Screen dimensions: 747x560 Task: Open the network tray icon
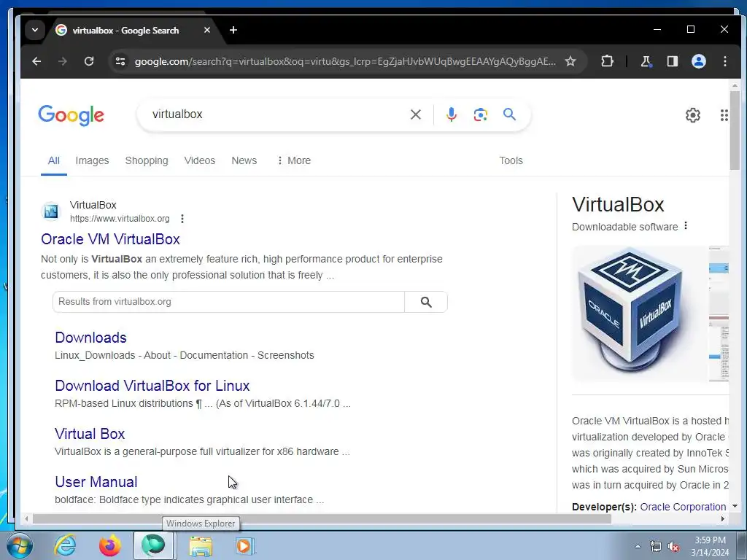656,547
